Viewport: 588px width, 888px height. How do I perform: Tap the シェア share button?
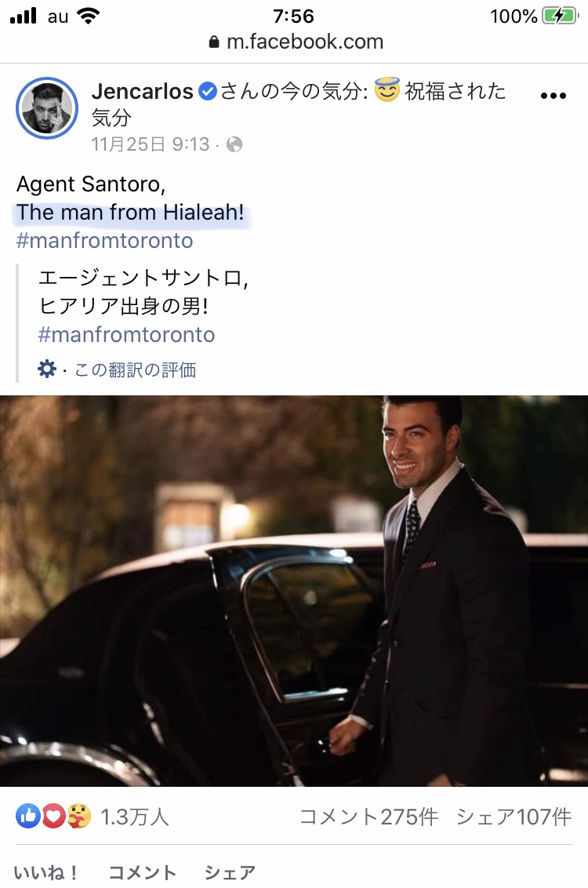click(230, 873)
